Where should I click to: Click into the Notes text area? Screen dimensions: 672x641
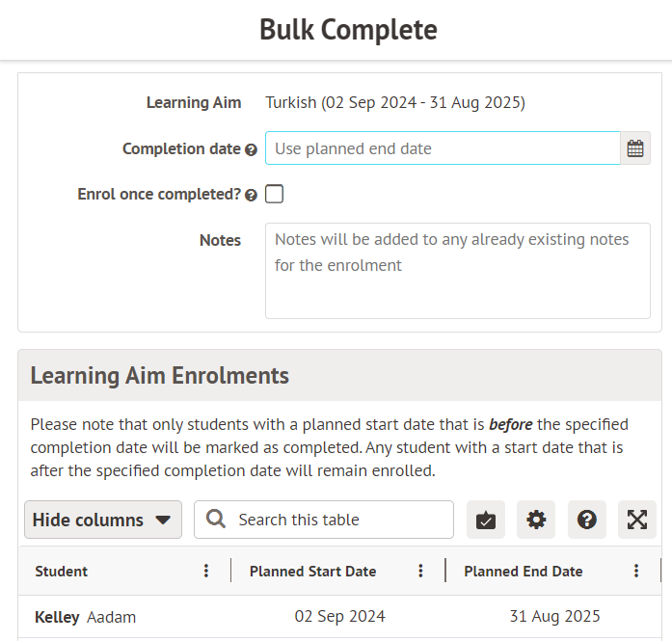[x=457, y=271]
